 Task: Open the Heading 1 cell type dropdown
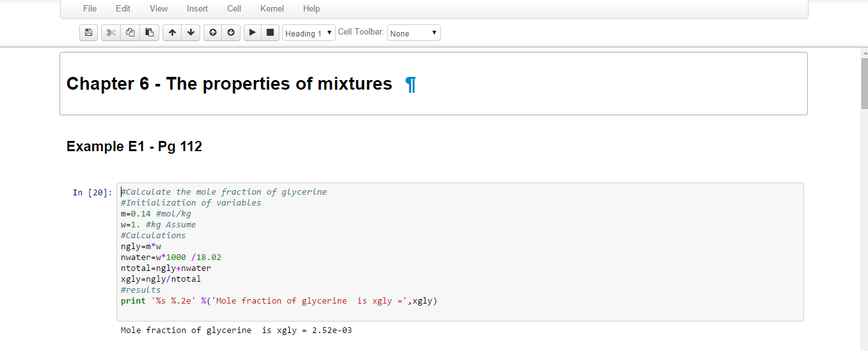tap(308, 33)
